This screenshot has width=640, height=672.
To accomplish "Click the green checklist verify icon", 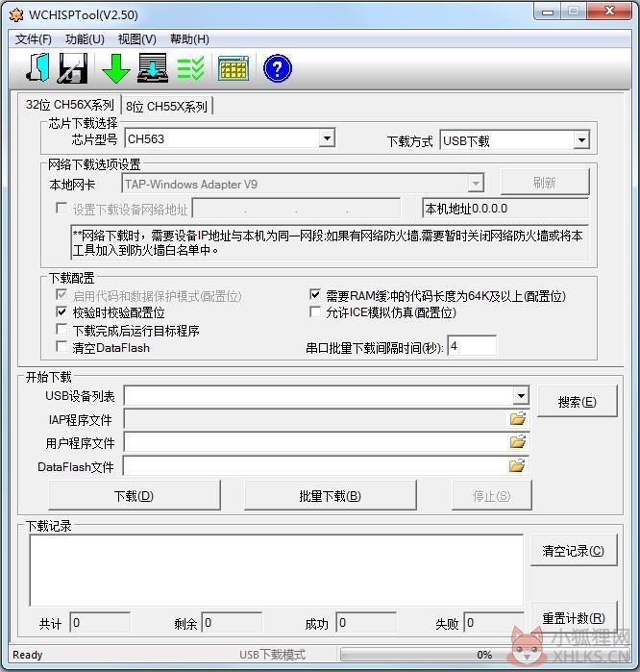I will tap(190, 68).
